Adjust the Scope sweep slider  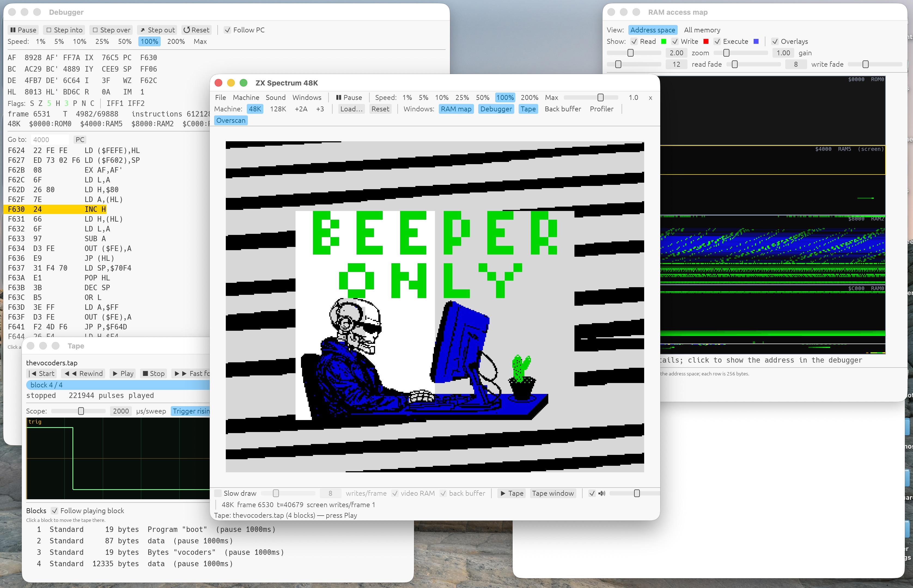point(78,411)
